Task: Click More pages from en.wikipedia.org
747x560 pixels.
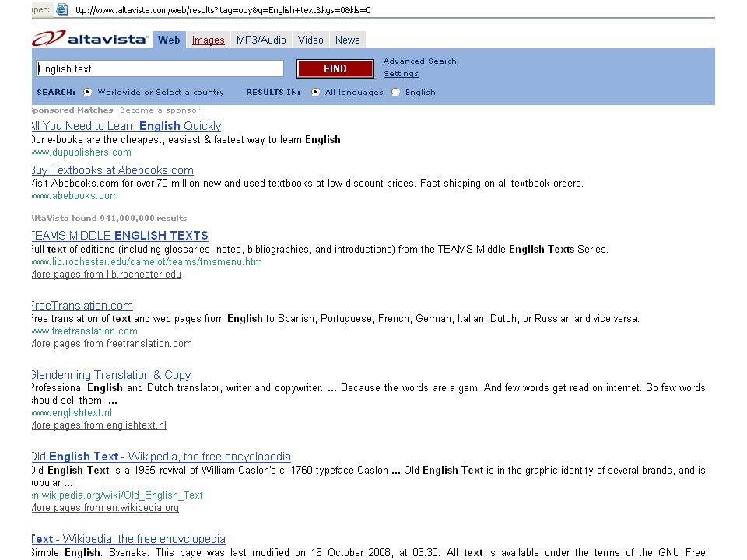Action: click(105, 508)
